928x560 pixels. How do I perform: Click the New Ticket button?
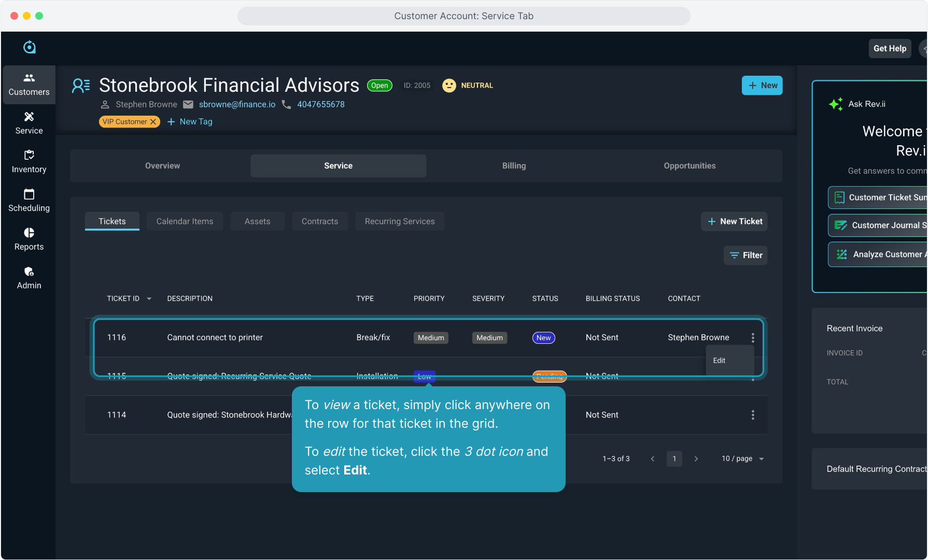[x=734, y=221]
